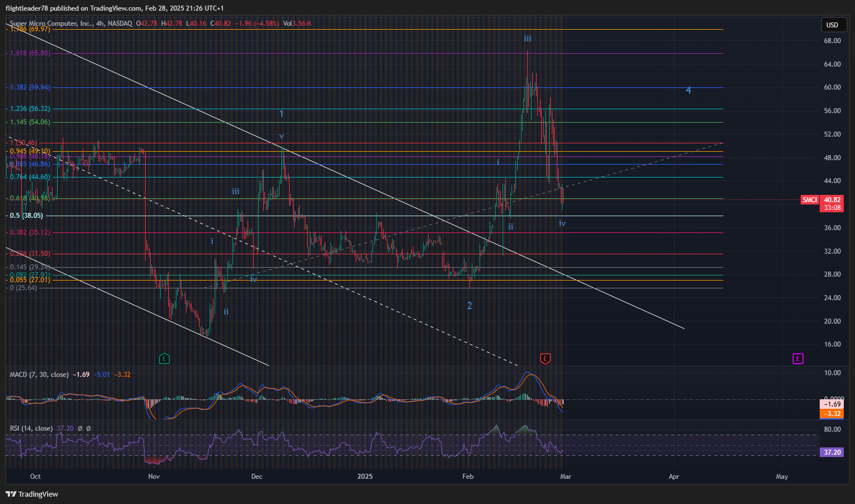855x504 pixels.
Task: Select the wave v label under wave 1
Action: (x=281, y=136)
